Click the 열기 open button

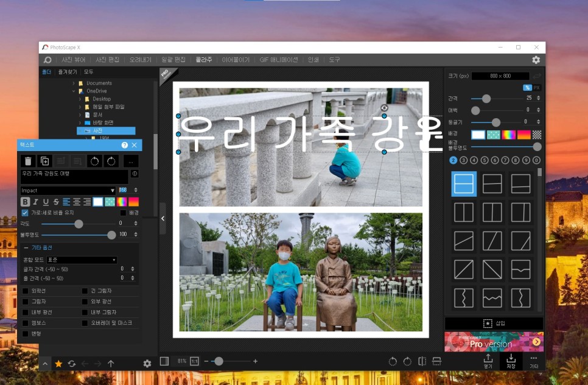(488, 361)
